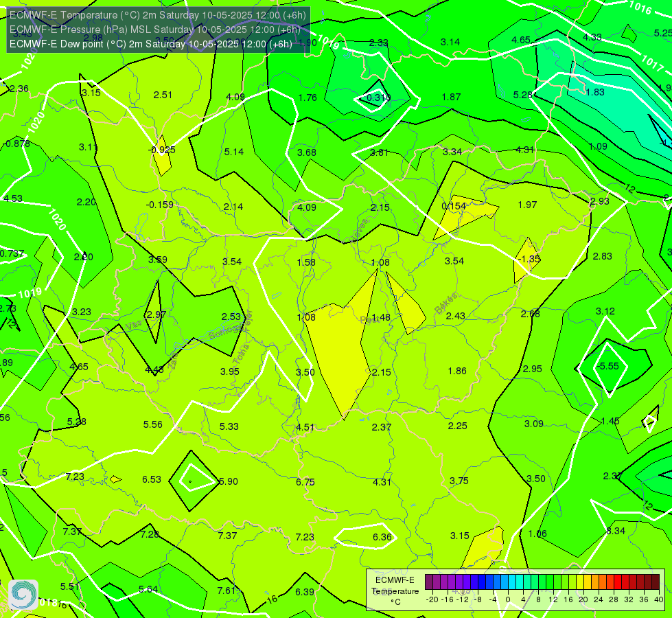Screen dimensions: 672x618
Task: Click legend scale label 24
Action: tap(599, 599)
